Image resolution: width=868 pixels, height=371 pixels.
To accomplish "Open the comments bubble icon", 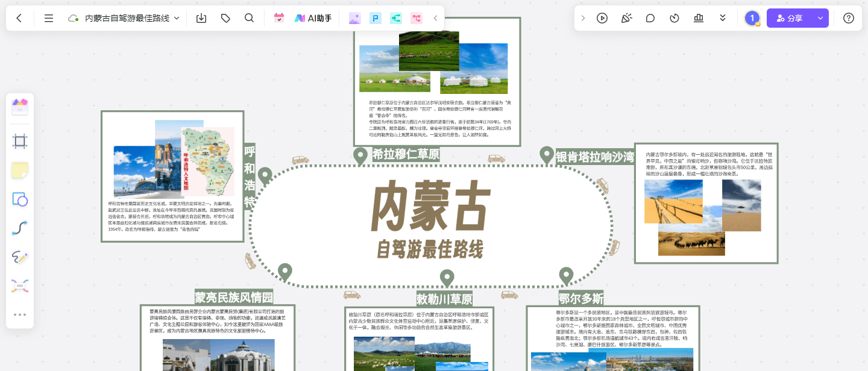I will click(x=650, y=18).
